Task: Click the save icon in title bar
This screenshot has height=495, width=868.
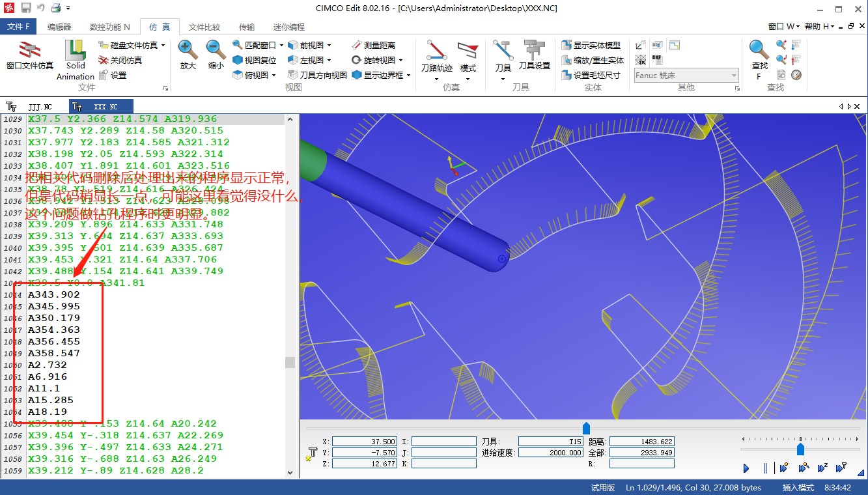Action: (x=26, y=8)
